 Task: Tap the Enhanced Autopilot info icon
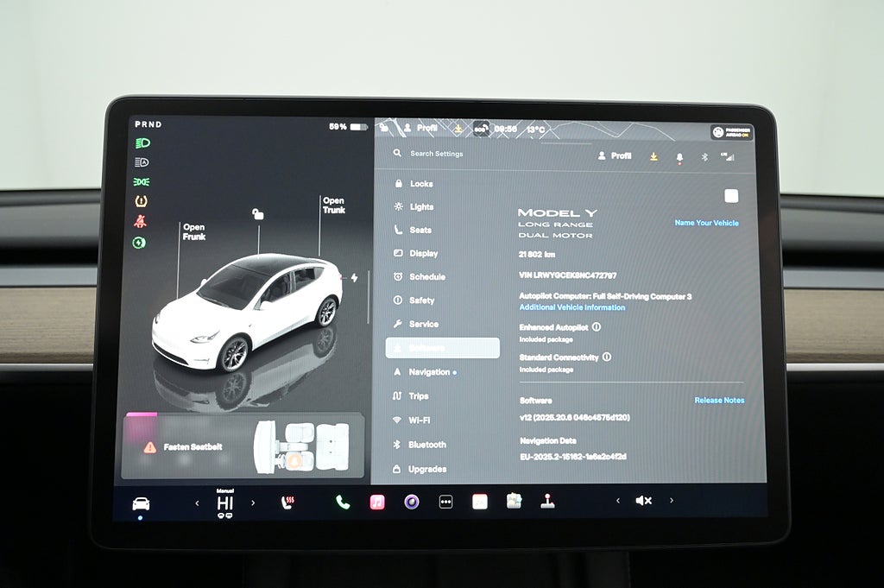tap(597, 327)
